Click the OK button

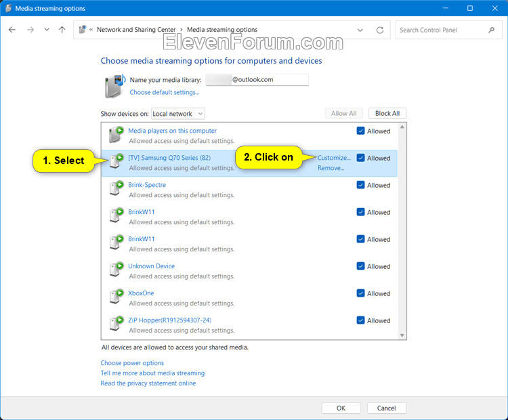tap(341, 408)
